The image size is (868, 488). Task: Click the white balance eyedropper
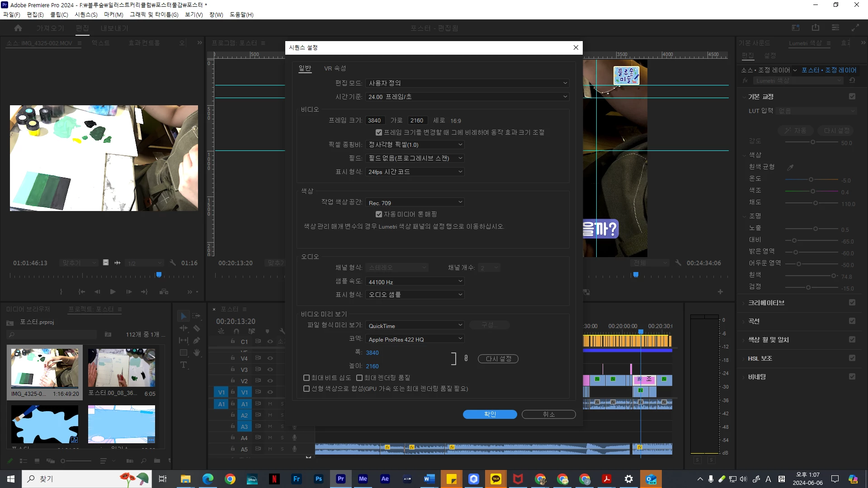pyautogui.click(x=790, y=167)
